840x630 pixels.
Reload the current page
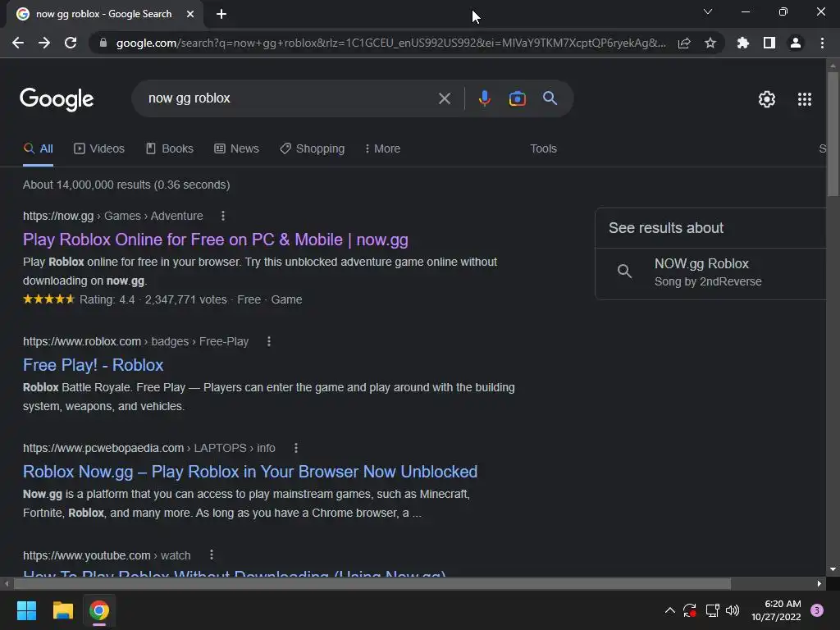click(71, 43)
